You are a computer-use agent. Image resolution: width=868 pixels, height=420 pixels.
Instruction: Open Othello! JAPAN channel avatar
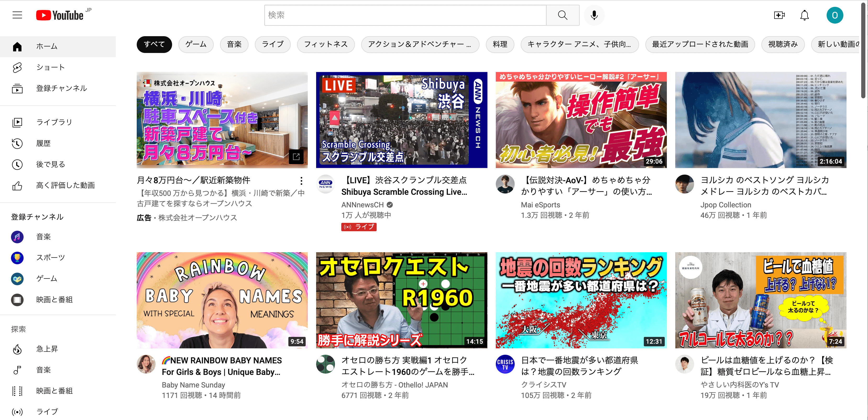click(326, 364)
